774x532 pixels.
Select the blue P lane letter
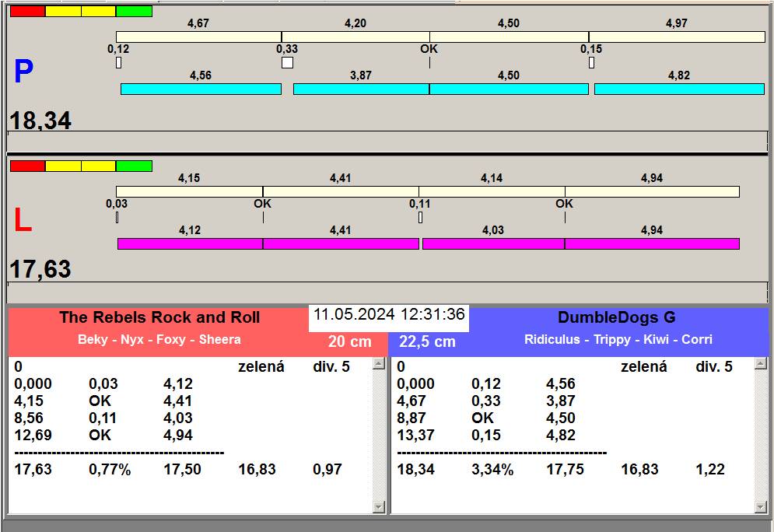(x=23, y=72)
